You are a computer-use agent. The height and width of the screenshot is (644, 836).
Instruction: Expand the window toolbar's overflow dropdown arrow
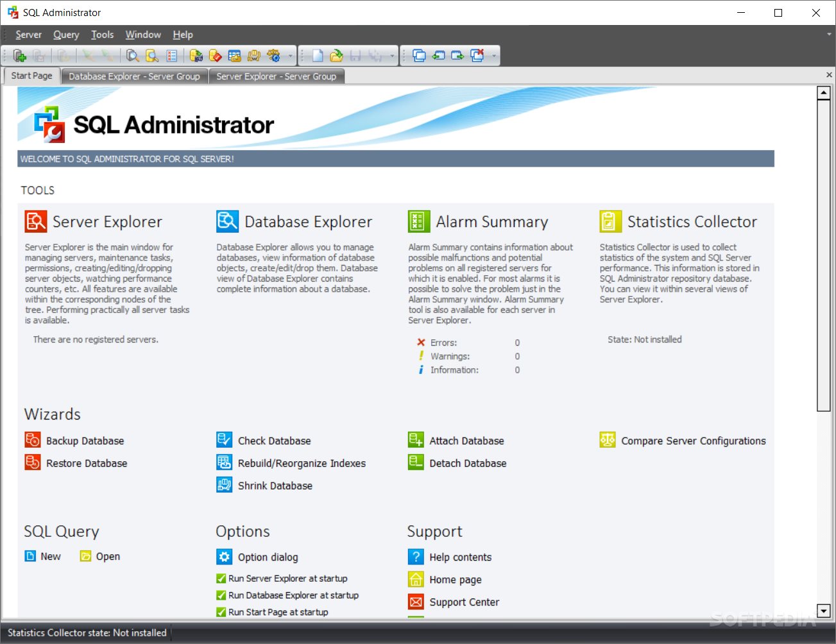(494, 56)
